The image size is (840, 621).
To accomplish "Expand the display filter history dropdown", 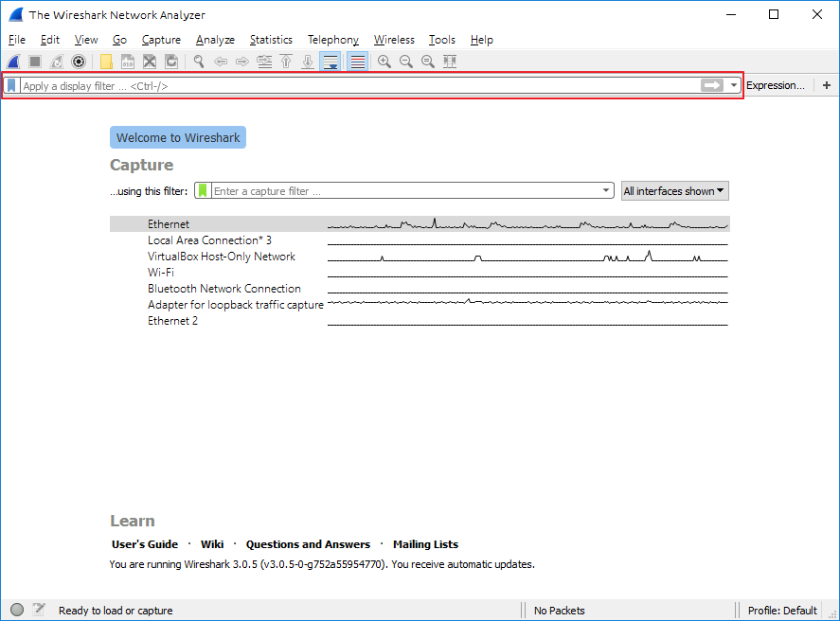I will [734, 85].
